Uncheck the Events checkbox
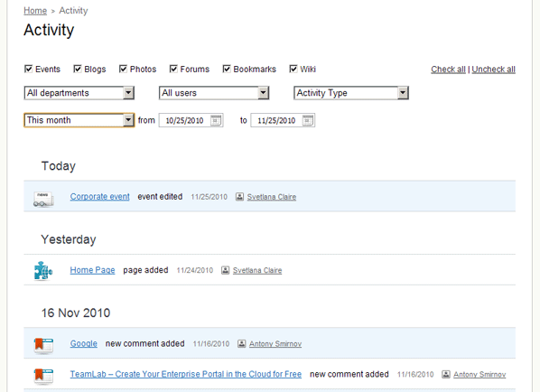Viewport: 540px width, 392px height. tap(28, 69)
